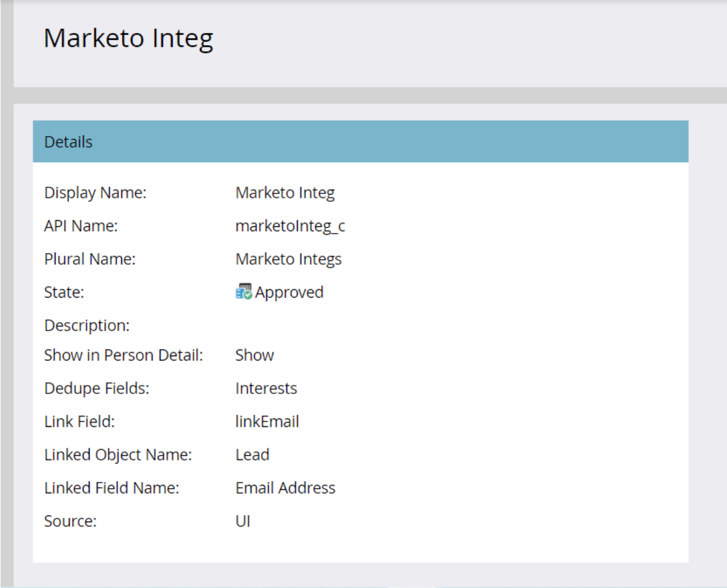Select the Details section header
The image size is (727, 588).
(x=360, y=142)
